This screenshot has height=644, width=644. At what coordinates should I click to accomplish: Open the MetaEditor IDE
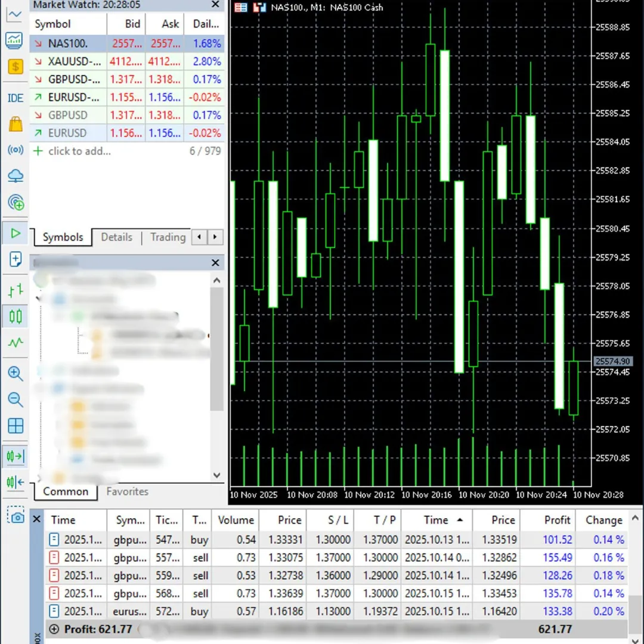tap(15, 98)
